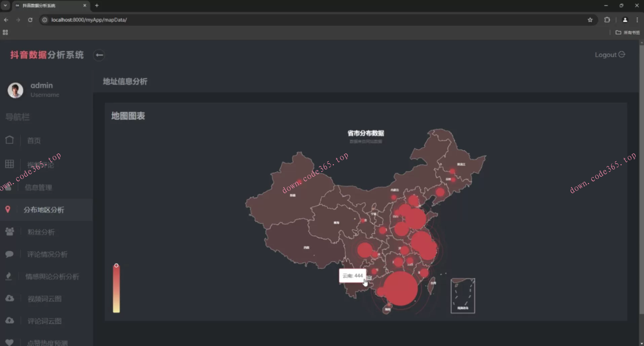Image resolution: width=644 pixels, height=346 pixels.
Task: Click the 视频评论 grid icon
Action: 9,164
